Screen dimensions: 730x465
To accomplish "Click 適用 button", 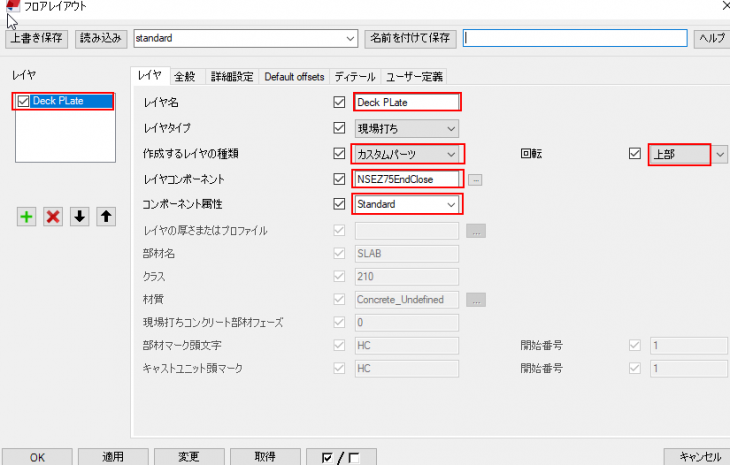I will (x=113, y=457).
